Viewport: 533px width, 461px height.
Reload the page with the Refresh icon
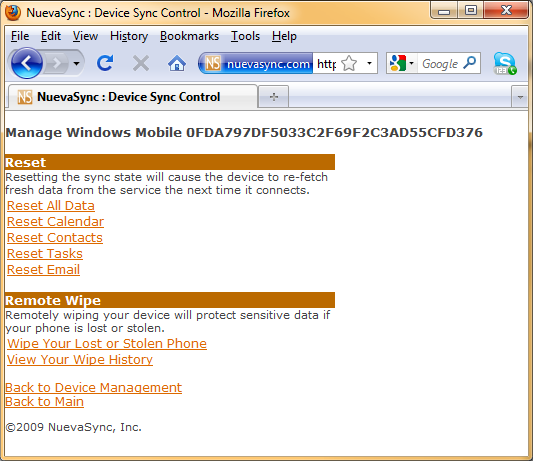pyautogui.click(x=105, y=63)
